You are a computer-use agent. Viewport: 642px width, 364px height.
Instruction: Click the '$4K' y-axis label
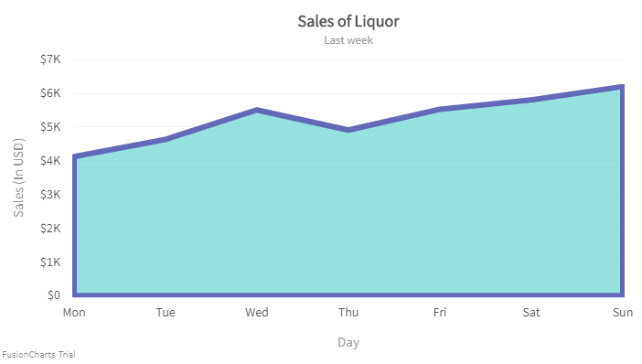(50, 160)
